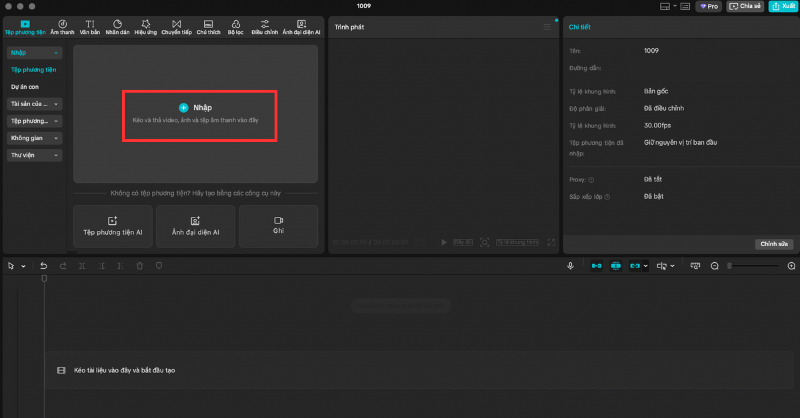This screenshot has width=800, height=418.
Task: Expand the Không gian dropdown in sidebar
Action: tap(35, 138)
